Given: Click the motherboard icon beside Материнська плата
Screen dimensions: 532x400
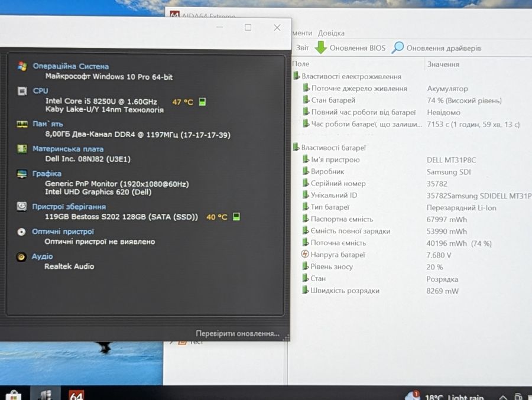Looking at the screenshot, I should click(22, 149).
